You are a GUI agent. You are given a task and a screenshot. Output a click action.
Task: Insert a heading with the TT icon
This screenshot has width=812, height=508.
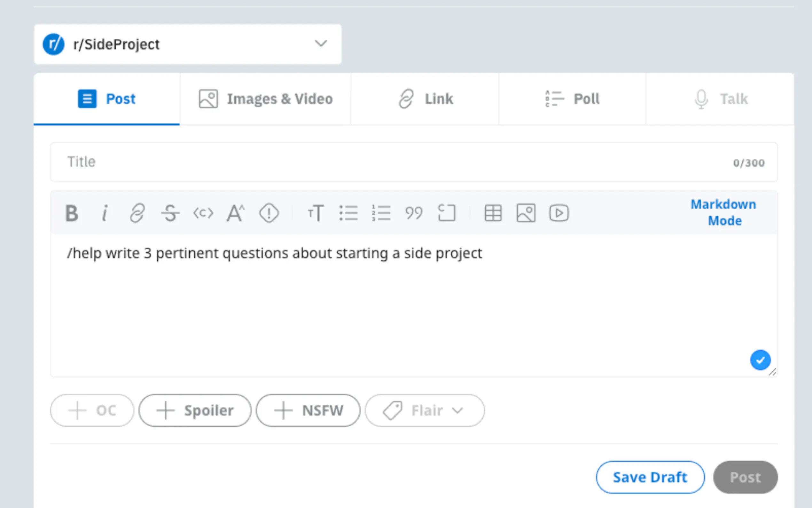click(316, 213)
